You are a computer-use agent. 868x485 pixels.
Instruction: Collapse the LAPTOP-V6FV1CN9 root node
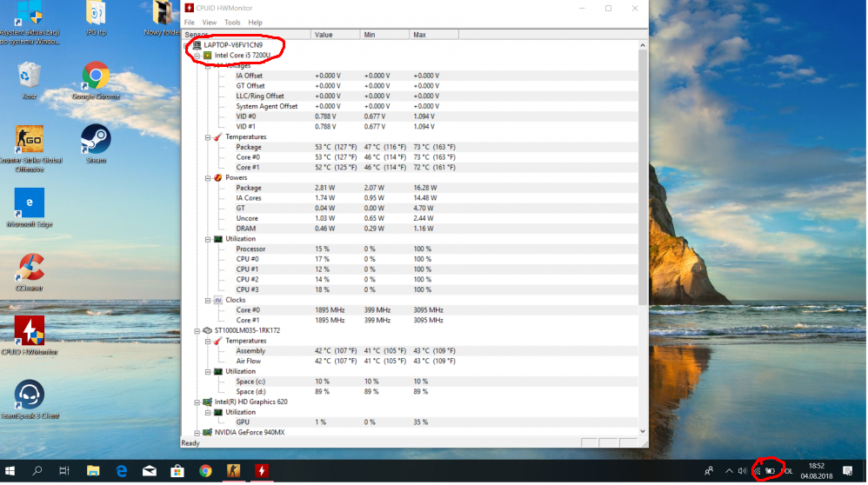tap(187, 44)
